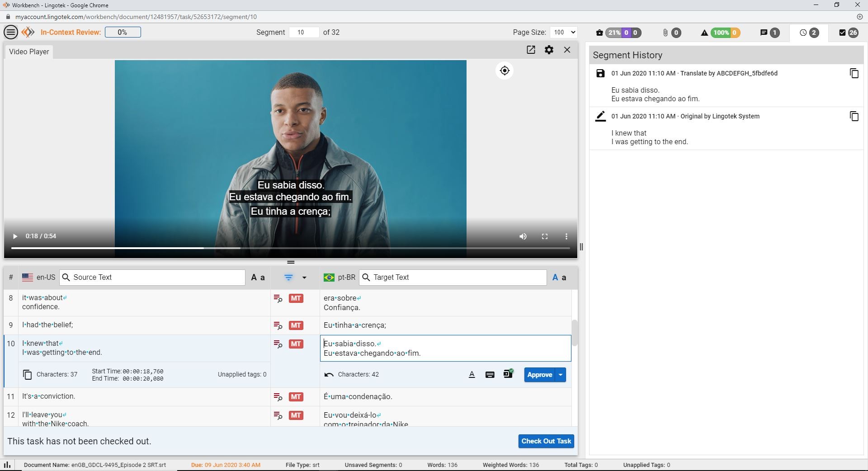Expand the segment filter dropdown arrow
The width and height of the screenshot is (868, 471).
[304, 278]
